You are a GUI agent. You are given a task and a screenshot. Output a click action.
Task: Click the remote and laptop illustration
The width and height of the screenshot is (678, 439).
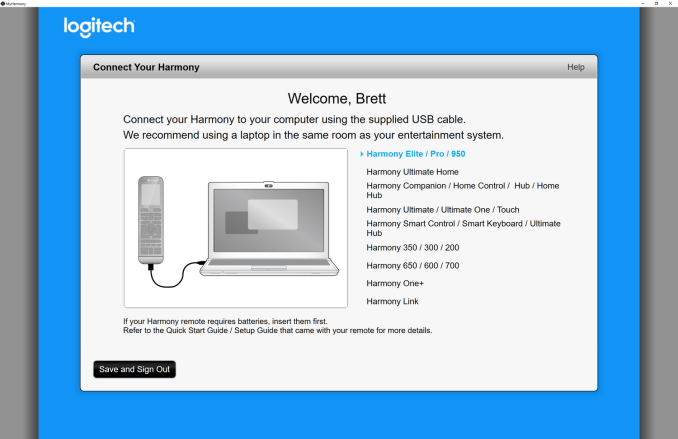(236, 228)
